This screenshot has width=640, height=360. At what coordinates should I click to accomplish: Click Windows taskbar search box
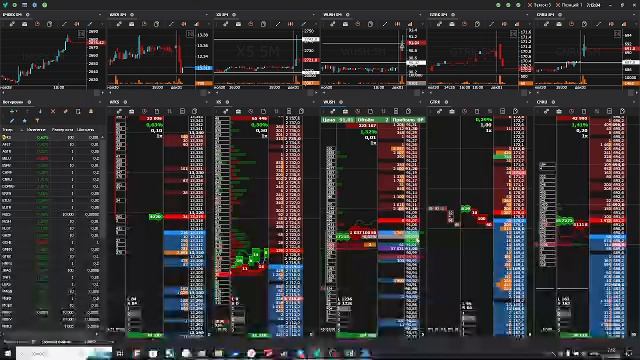64,353
